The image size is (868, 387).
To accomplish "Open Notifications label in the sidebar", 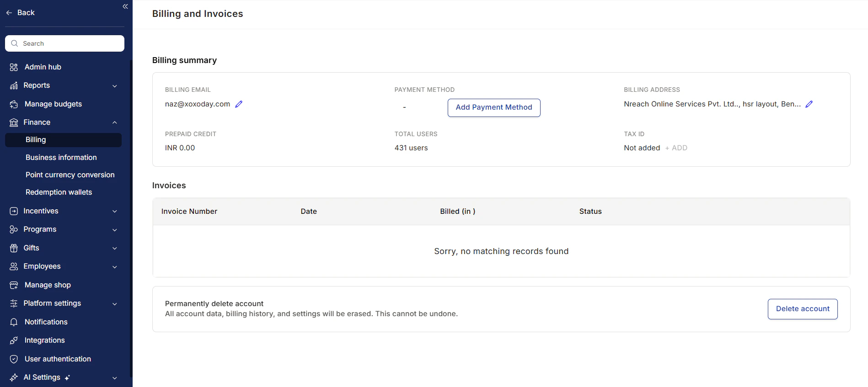I will coord(46,322).
